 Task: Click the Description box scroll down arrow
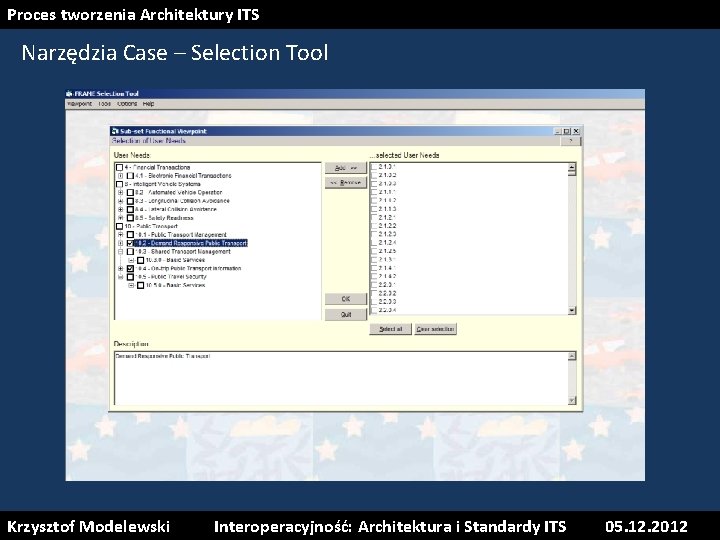[x=572, y=400]
